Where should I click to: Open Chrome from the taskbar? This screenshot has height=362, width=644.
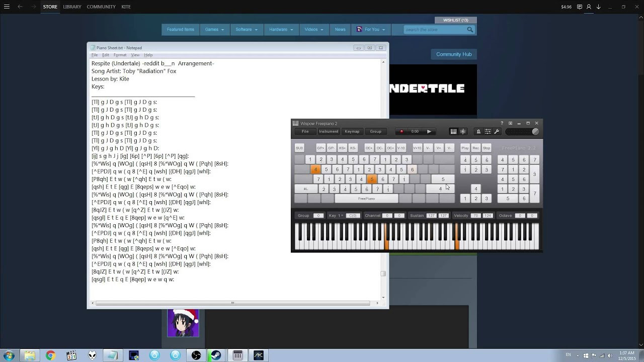pos(50,355)
